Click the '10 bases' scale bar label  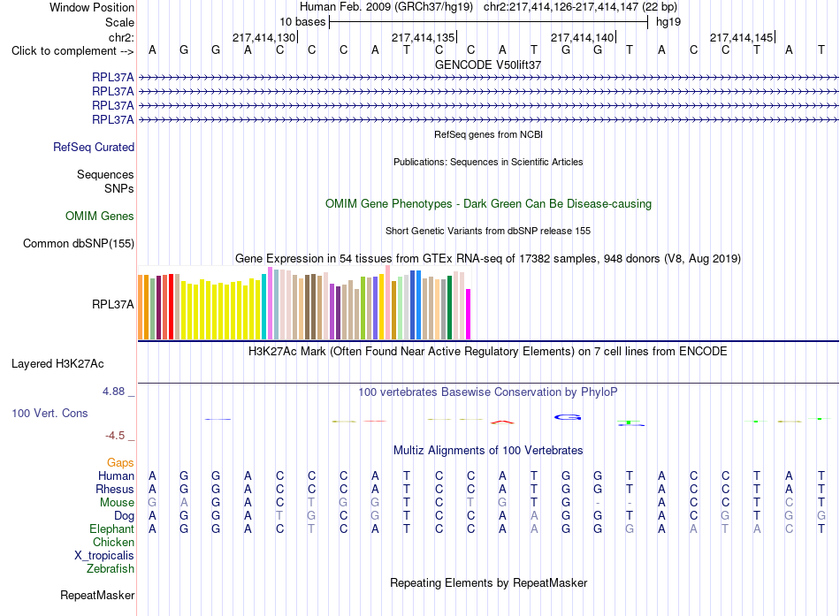302,22
